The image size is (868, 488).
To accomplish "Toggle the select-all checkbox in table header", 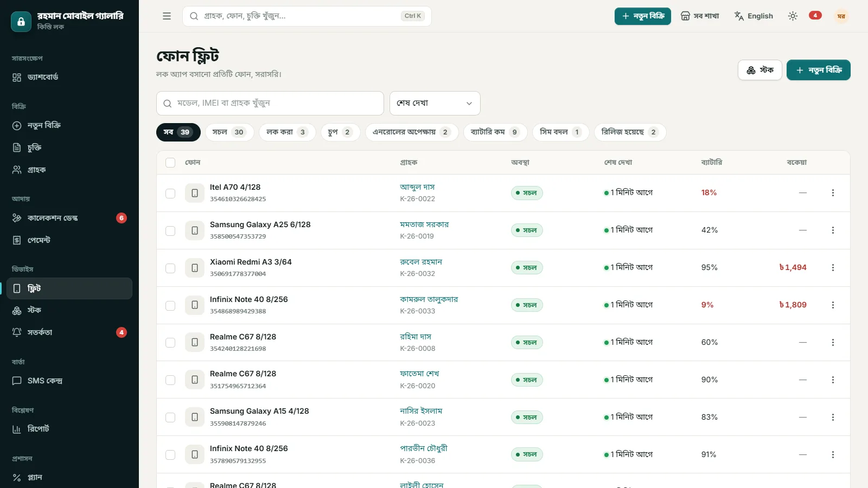I will click(170, 163).
